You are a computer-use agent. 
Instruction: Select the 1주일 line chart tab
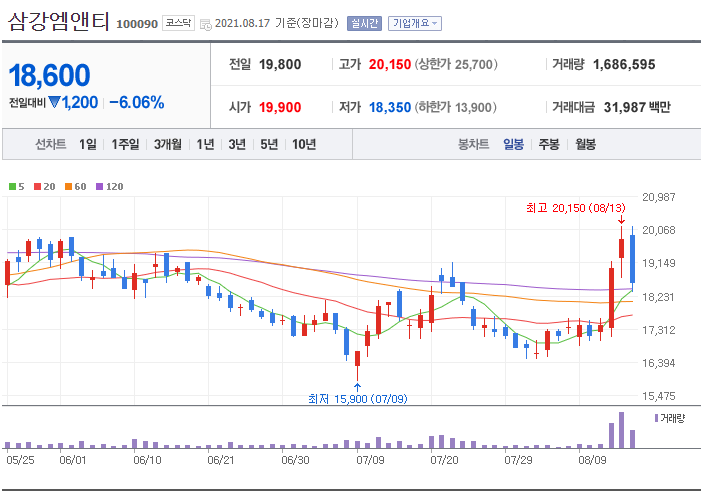coord(125,144)
